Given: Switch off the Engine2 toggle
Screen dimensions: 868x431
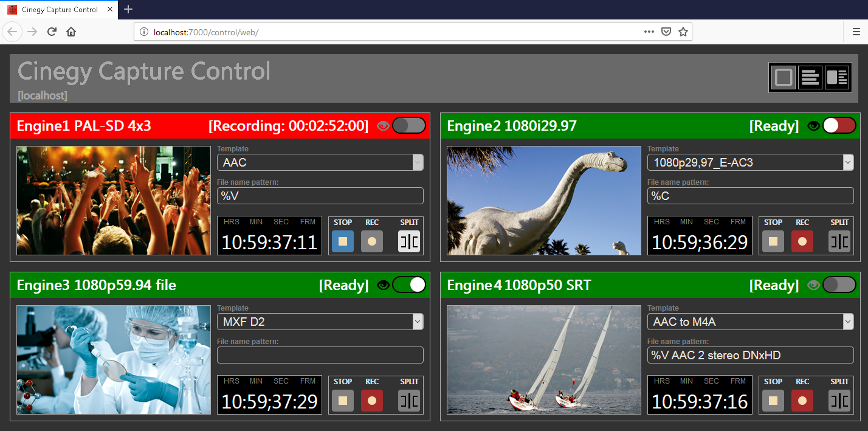Looking at the screenshot, I should (x=839, y=125).
